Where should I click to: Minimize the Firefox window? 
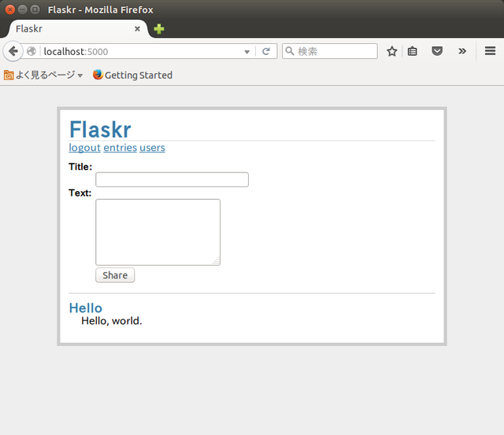pyautogui.click(x=23, y=9)
